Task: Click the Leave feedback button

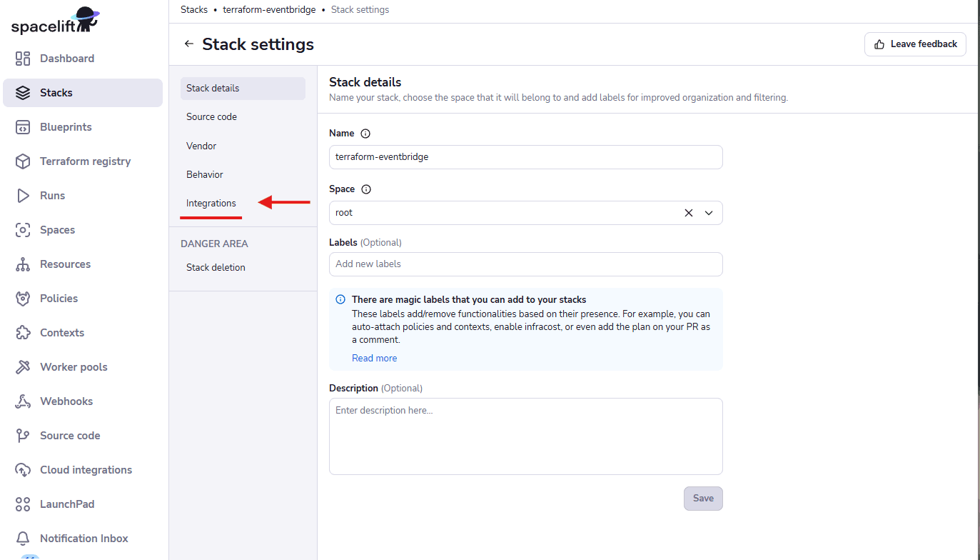Action: [915, 44]
